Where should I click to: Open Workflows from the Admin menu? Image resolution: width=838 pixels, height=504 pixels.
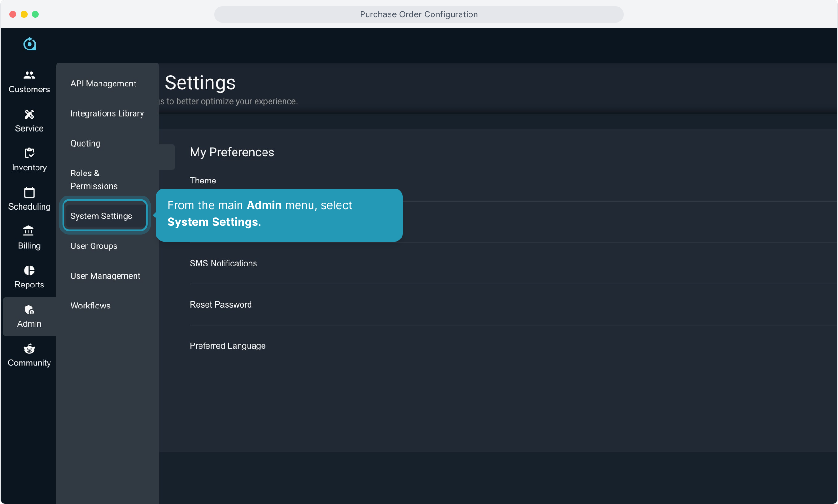pyautogui.click(x=91, y=306)
